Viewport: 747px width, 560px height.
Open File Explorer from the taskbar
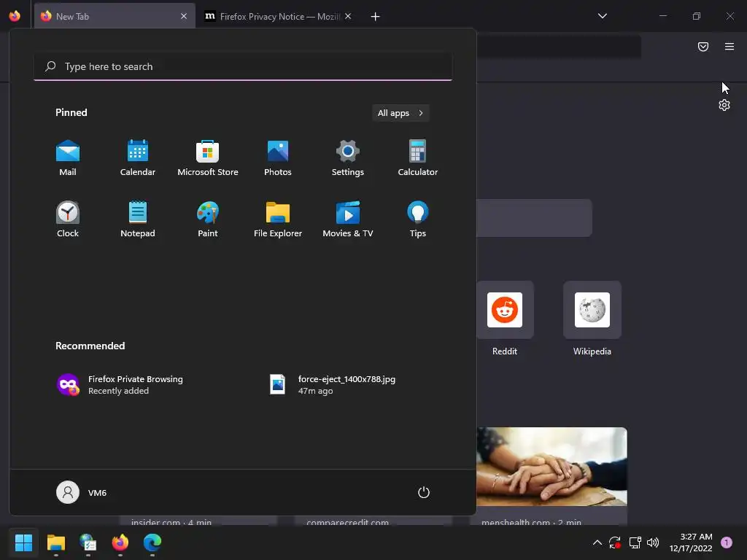tap(55, 542)
